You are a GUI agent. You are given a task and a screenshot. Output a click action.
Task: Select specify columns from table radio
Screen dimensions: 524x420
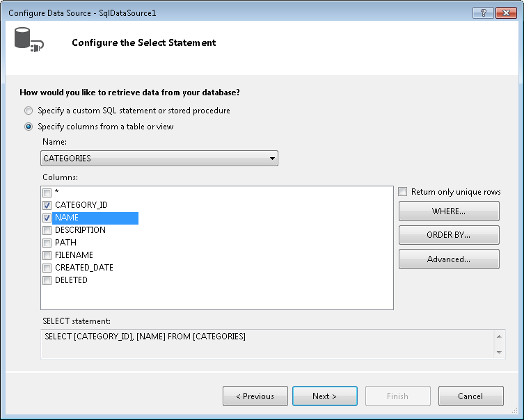29,127
